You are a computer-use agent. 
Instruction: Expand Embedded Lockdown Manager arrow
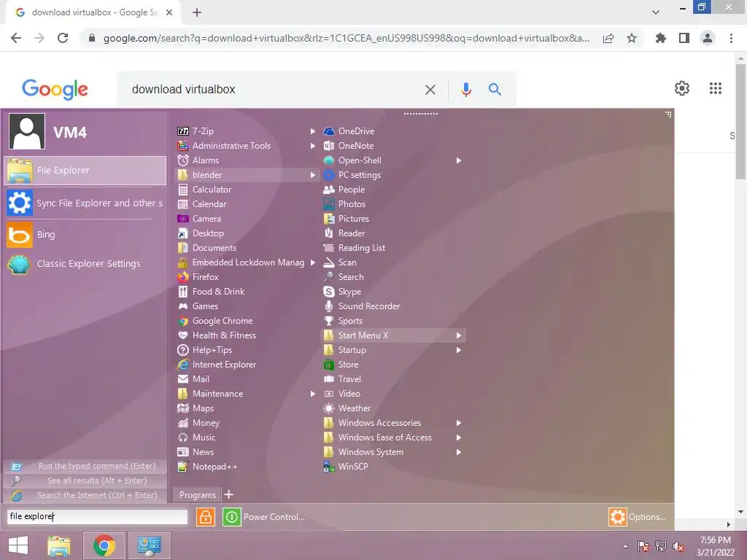point(312,262)
